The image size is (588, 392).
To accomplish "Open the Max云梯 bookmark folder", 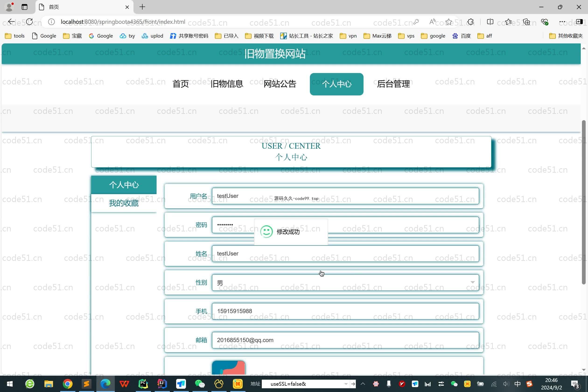I will pyautogui.click(x=377, y=36).
